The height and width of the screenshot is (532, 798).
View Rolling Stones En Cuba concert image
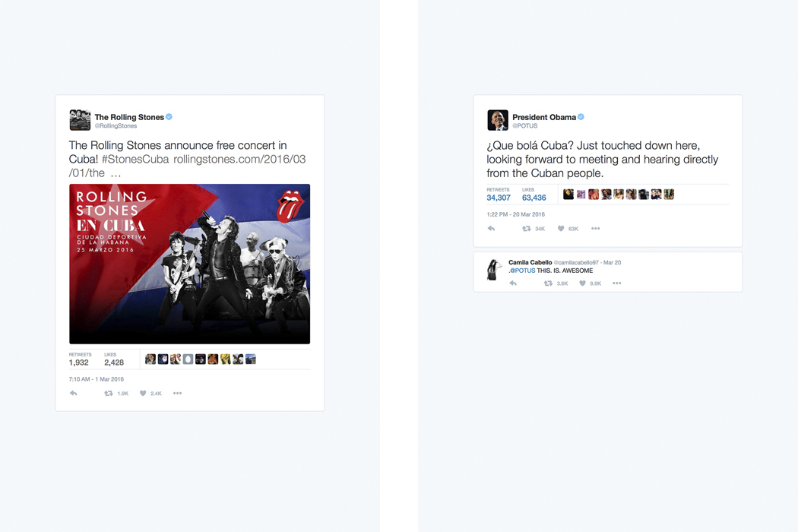pyautogui.click(x=189, y=264)
